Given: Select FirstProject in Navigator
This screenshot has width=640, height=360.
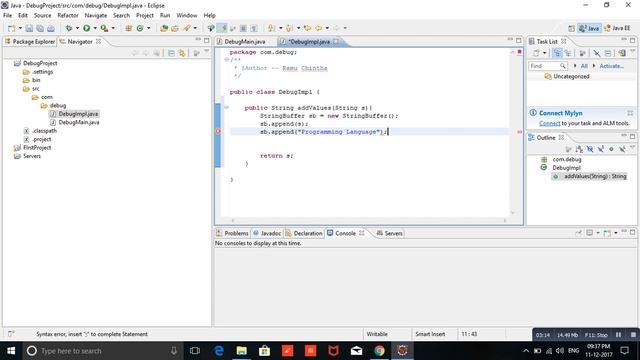Looking at the screenshot, I should (x=37, y=148).
